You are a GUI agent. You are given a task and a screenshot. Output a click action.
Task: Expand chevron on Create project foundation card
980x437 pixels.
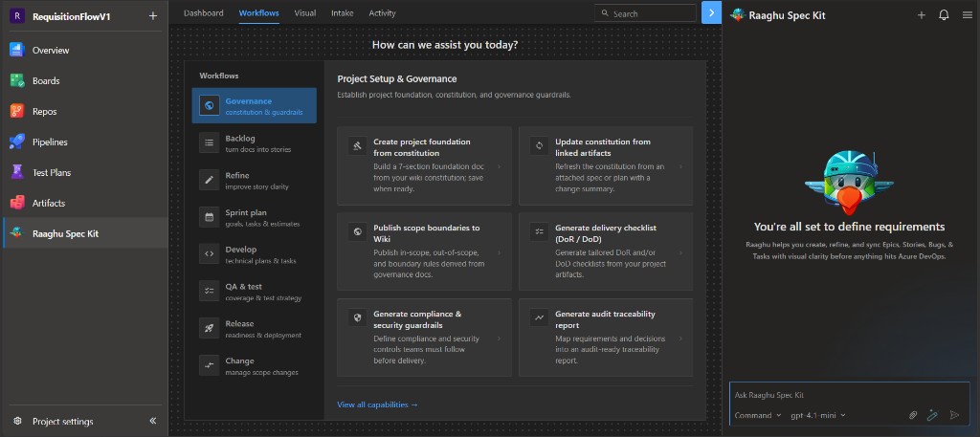(x=499, y=166)
